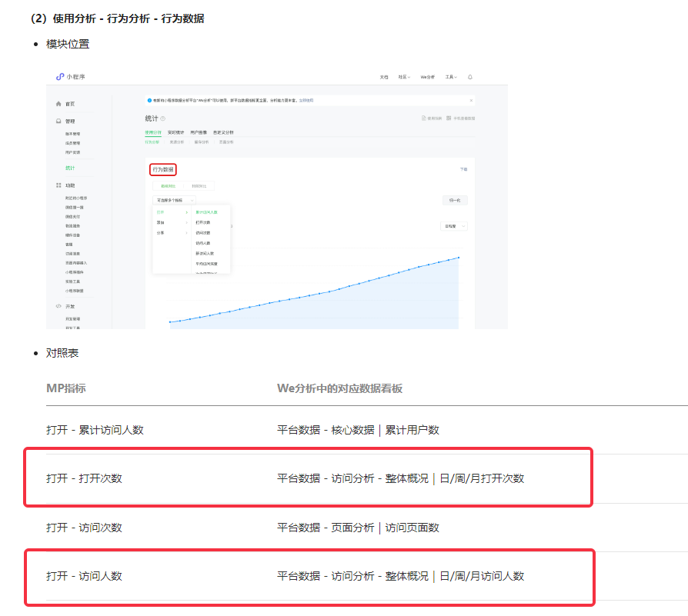Select the 指标对比 toggle option
The width and height of the screenshot is (688, 616).
pos(168,186)
